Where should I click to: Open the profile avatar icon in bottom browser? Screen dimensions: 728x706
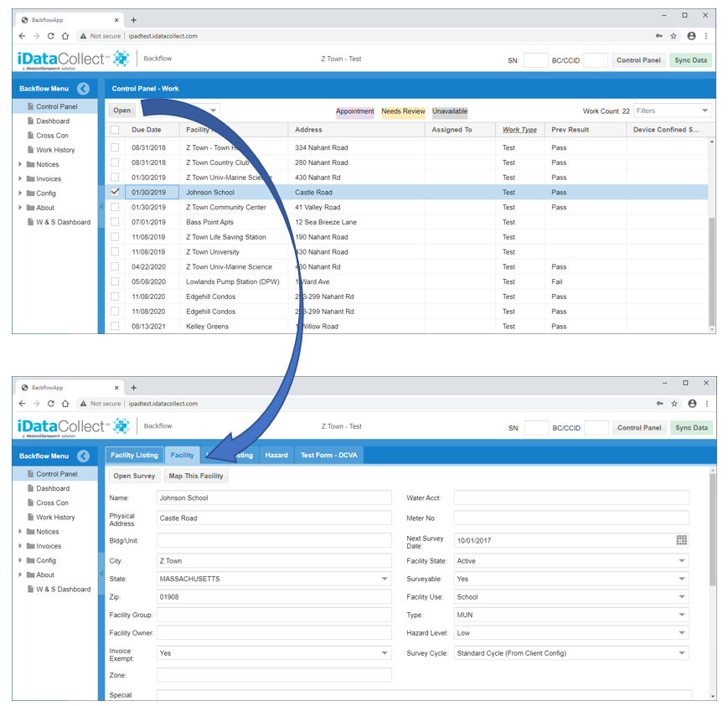692,404
